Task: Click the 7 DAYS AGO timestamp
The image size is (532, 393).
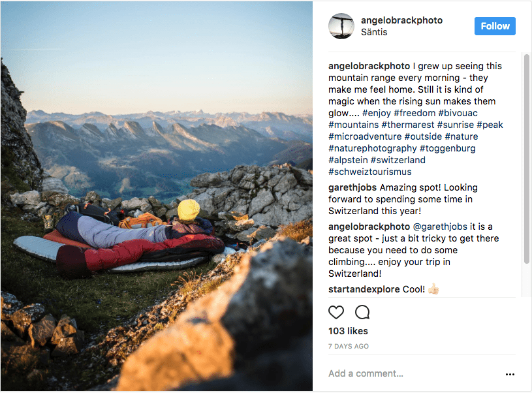Action: coord(349,347)
